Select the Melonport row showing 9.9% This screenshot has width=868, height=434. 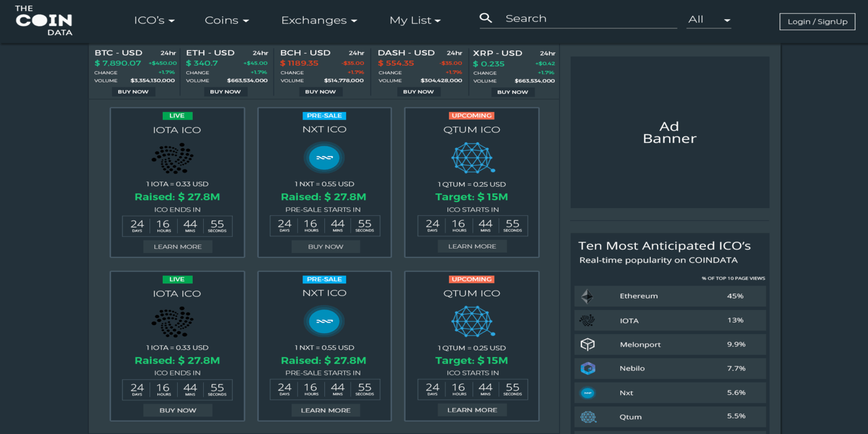670,344
